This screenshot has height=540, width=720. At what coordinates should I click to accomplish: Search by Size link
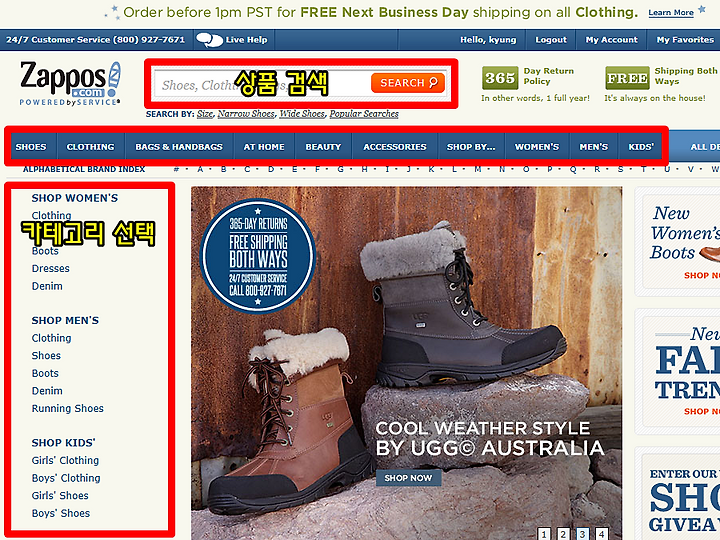click(x=205, y=114)
